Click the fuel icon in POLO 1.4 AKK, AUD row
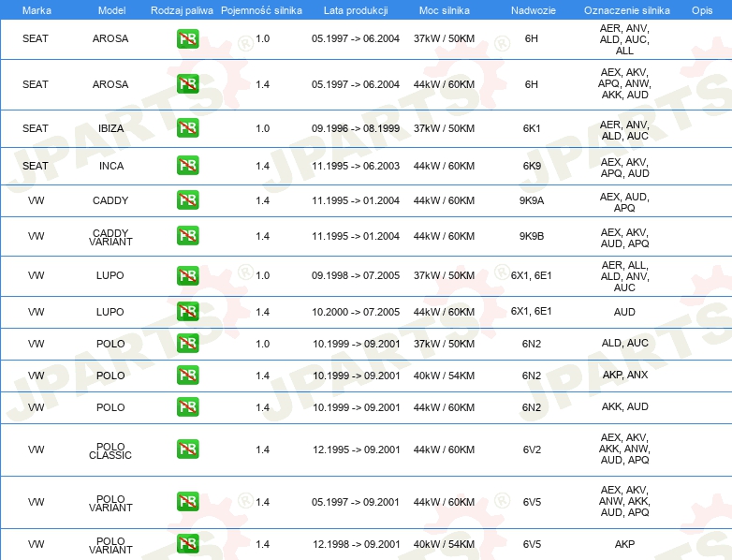This screenshot has width=732, height=560. [x=187, y=406]
